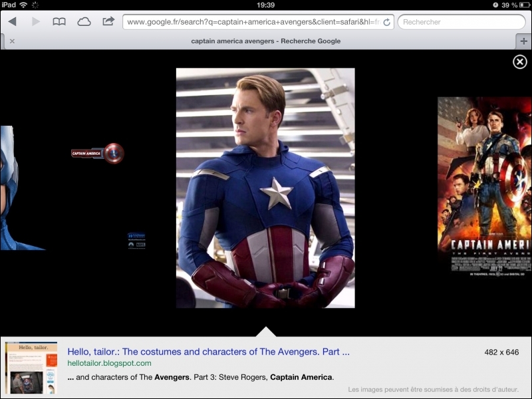Close the current Safari tab
The width and height of the screenshot is (532, 399).
point(12,41)
